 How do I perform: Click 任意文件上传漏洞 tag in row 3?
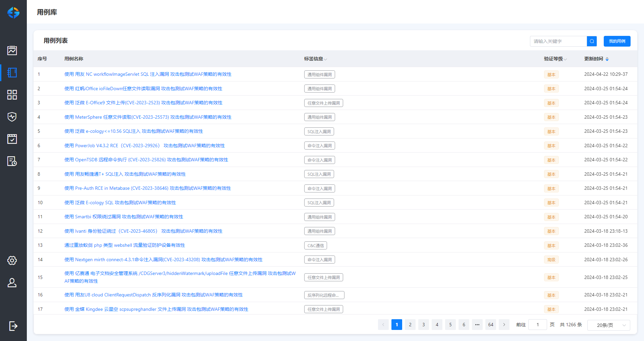(324, 103)
